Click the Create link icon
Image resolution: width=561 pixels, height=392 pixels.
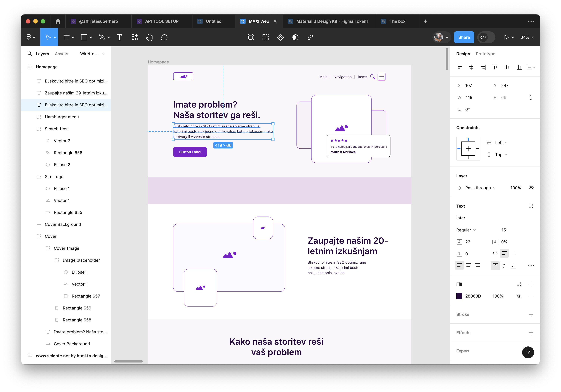pyautogui.click(x=310, y=37)
